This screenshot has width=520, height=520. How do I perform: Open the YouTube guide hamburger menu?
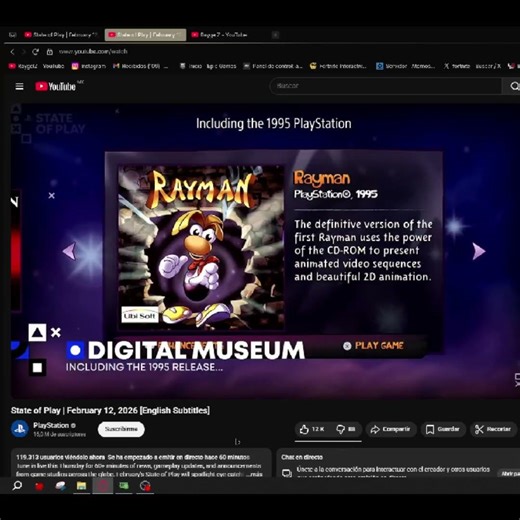coord(19,87)
